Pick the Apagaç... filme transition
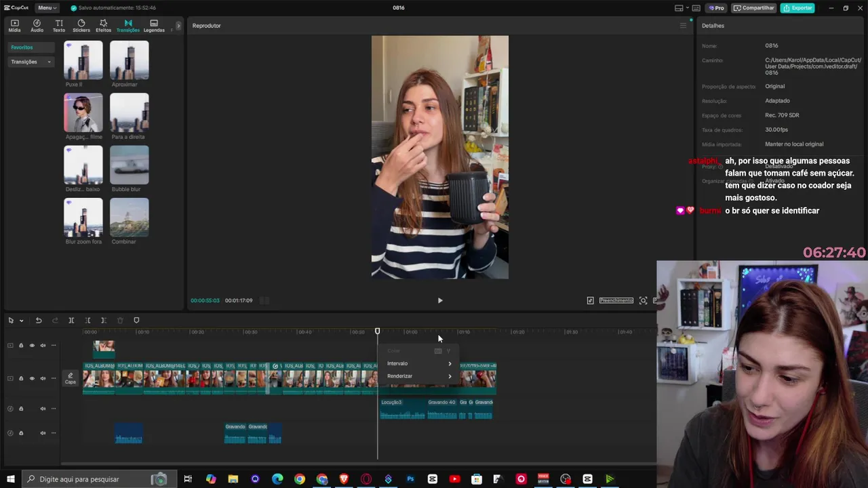Image resolution: width=868 pixels, height=488 pixels. (x=83, y=113)
